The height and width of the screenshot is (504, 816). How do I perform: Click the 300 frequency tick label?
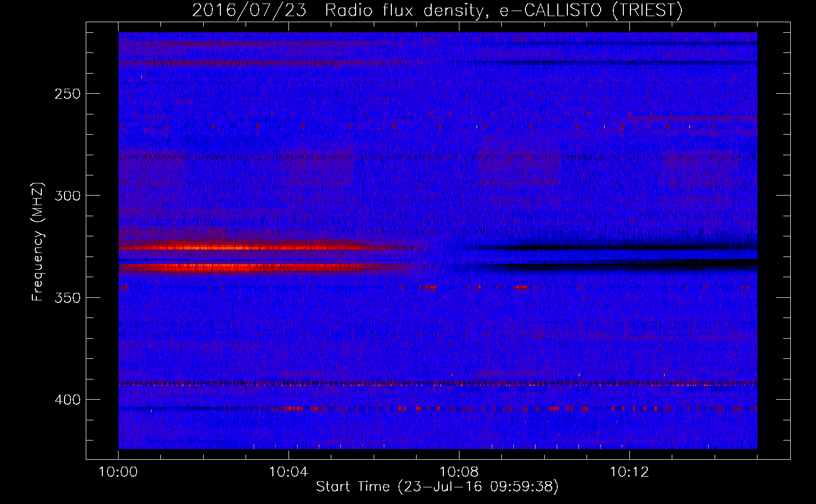67,196
